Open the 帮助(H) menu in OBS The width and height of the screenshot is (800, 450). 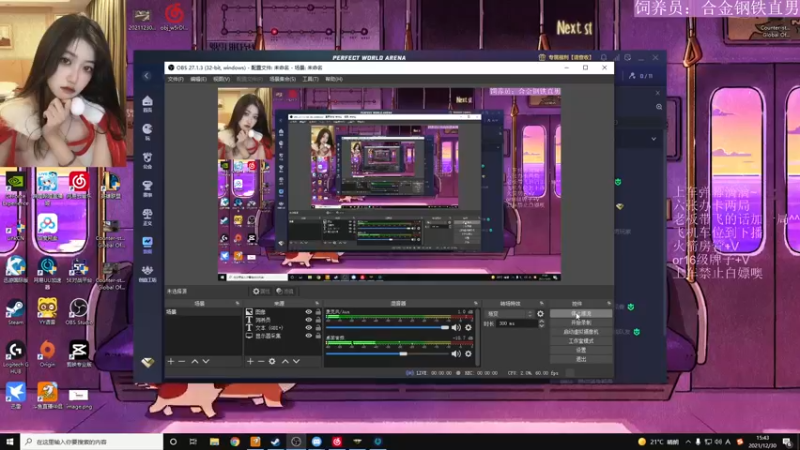[334, 79]
